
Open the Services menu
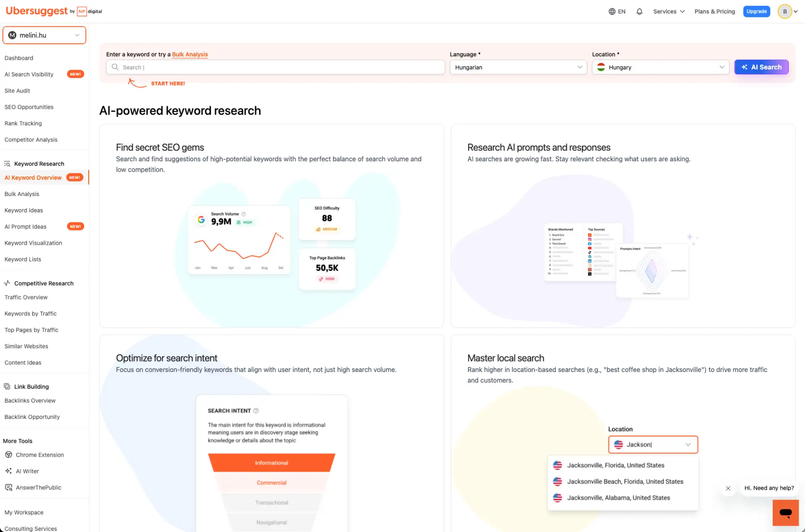[x=669, y=12]
